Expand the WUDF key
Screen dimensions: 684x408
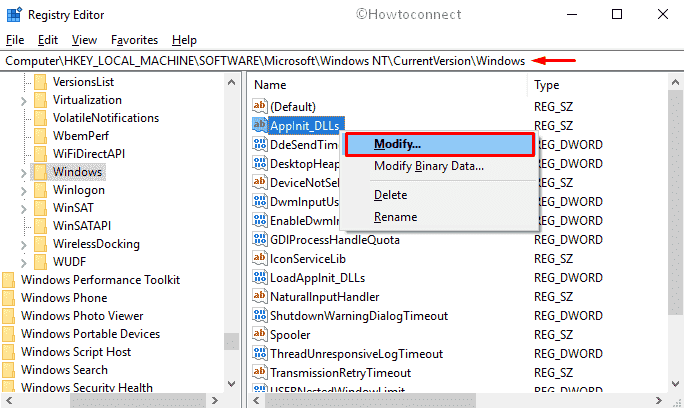[x=24, y=263]
